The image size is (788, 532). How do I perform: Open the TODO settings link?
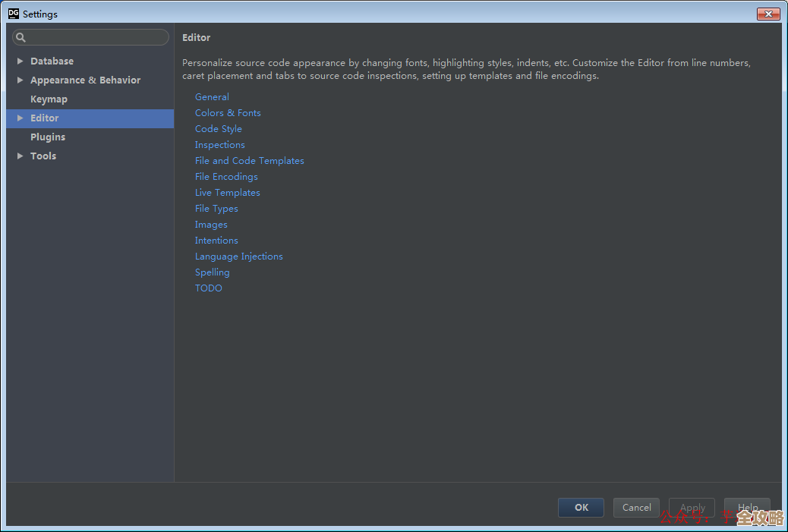208,288
